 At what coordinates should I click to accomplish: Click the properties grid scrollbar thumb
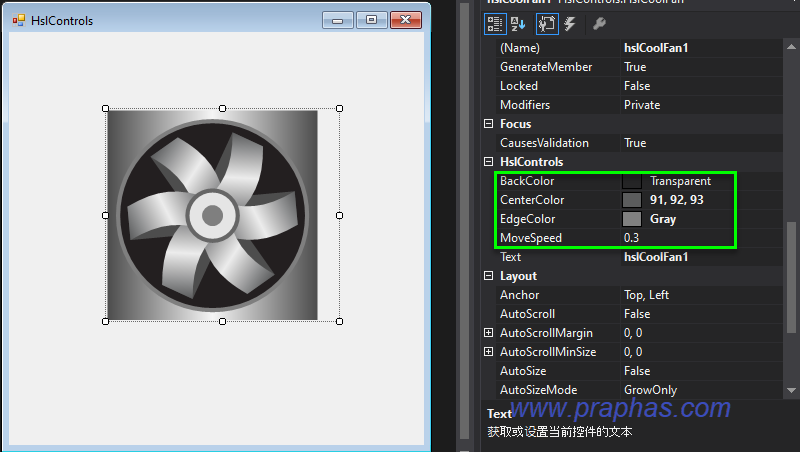(x=791, y=277)
